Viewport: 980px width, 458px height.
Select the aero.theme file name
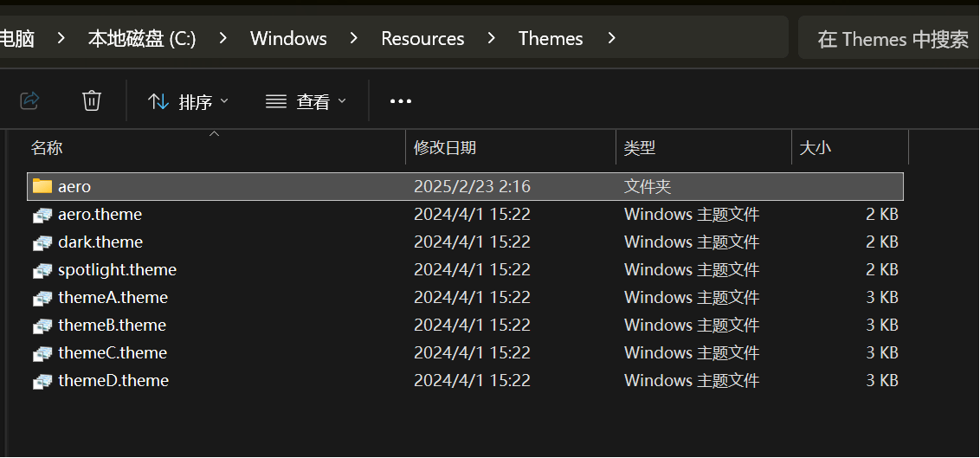pyautogui.click(x=100, y=215)
